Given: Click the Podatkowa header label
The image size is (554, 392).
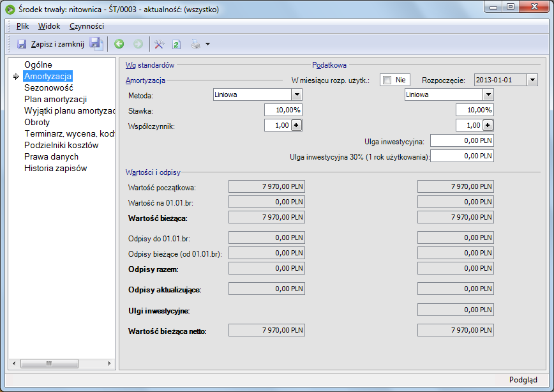Looking at the screenshot, I should click(x=329, y=65).
